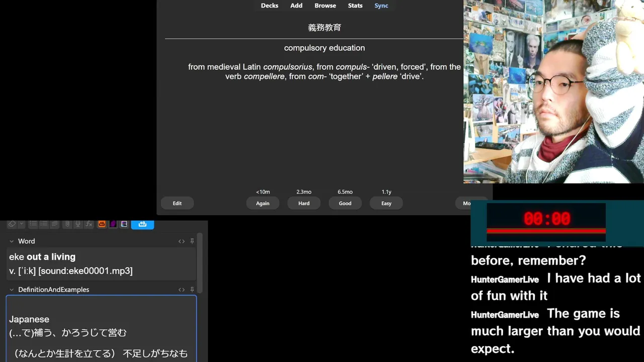Image resolution: width=644 pixels, height=362 pixels.
Task: Click in the DefinitionAndExamples input field
Action: point(101,329)
